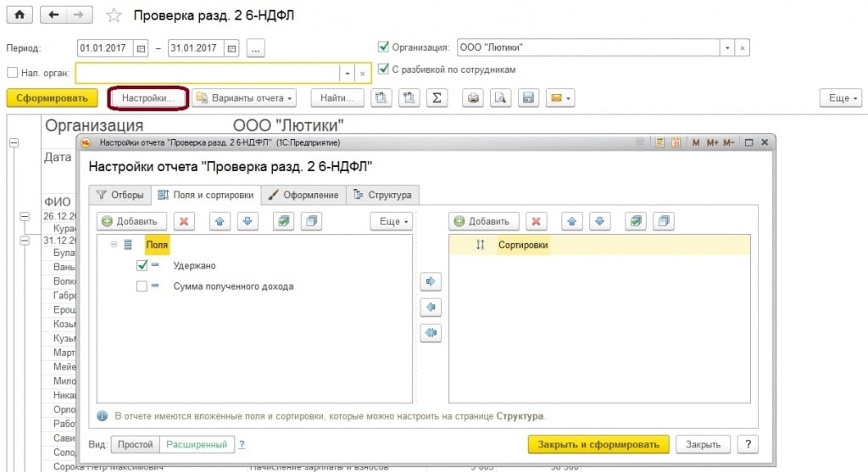
Task: Click move up arrow in sorting panel
Action: (x=571, y=221)
